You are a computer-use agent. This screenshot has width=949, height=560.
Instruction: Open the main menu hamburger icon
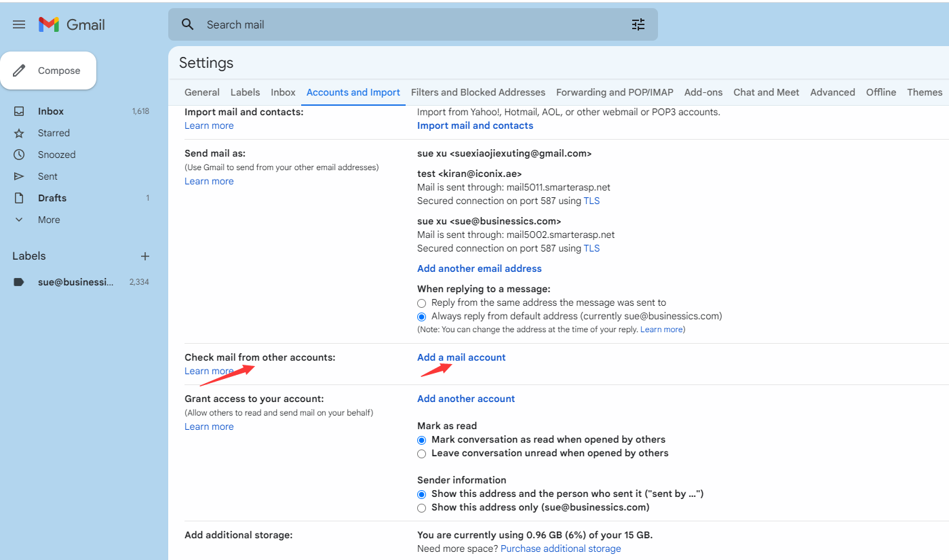click(x=19, y=24)
